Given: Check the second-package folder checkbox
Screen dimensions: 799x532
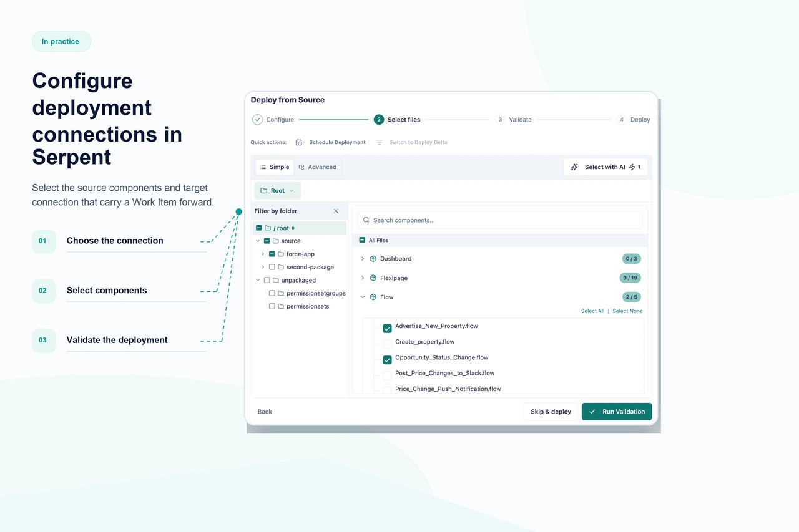Looking at the screenshot, I should (272, 268).
